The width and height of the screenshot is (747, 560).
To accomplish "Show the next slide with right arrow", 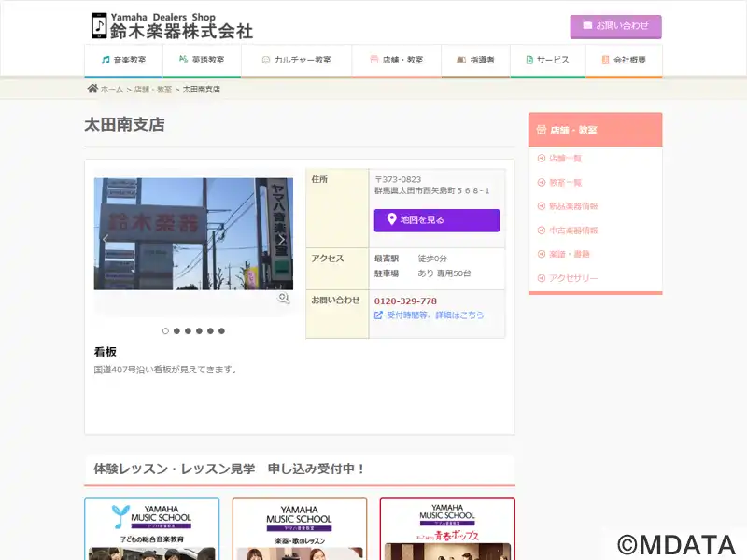I will pos(281,239).
